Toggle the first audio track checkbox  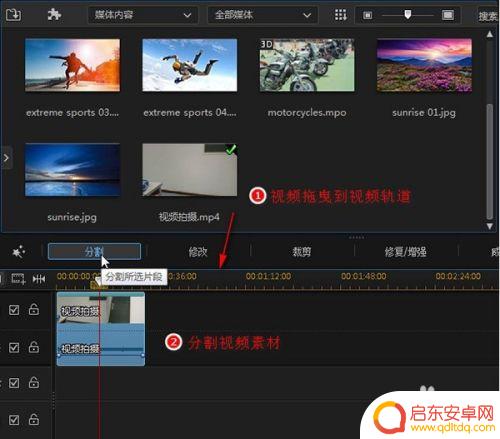[x=14, y=348]
